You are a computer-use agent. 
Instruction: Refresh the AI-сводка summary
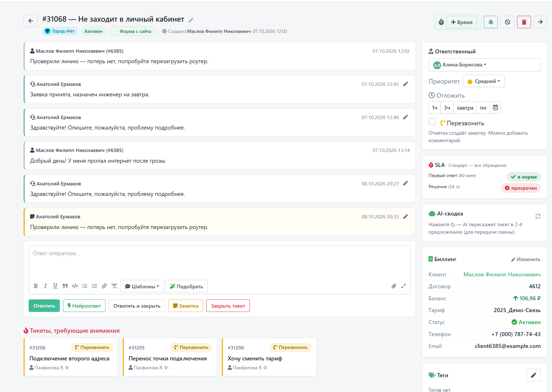coord(538,216)
